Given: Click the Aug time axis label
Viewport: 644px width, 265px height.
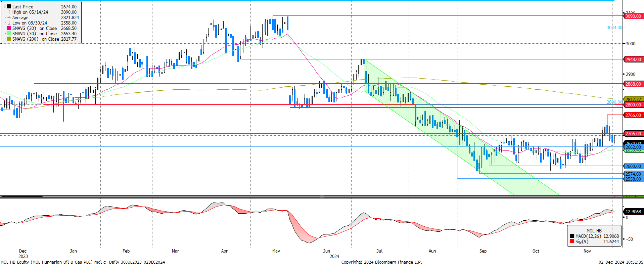Looking at the screenshot, I should [432, 251].
